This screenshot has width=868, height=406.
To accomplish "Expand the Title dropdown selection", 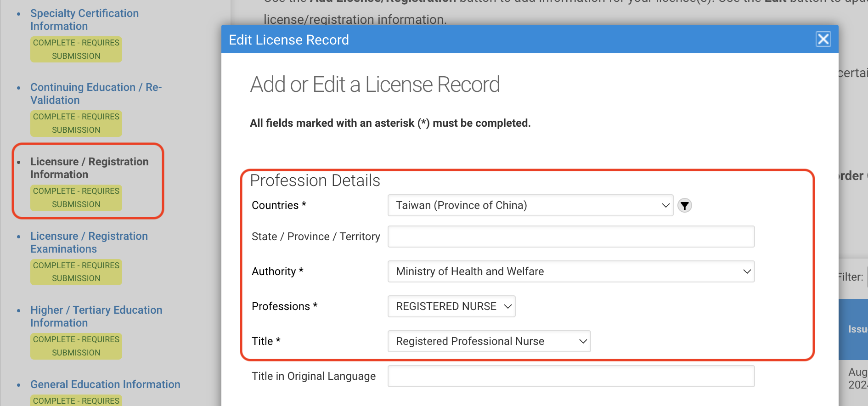I will pyautogui.click(x=489, y=341).
